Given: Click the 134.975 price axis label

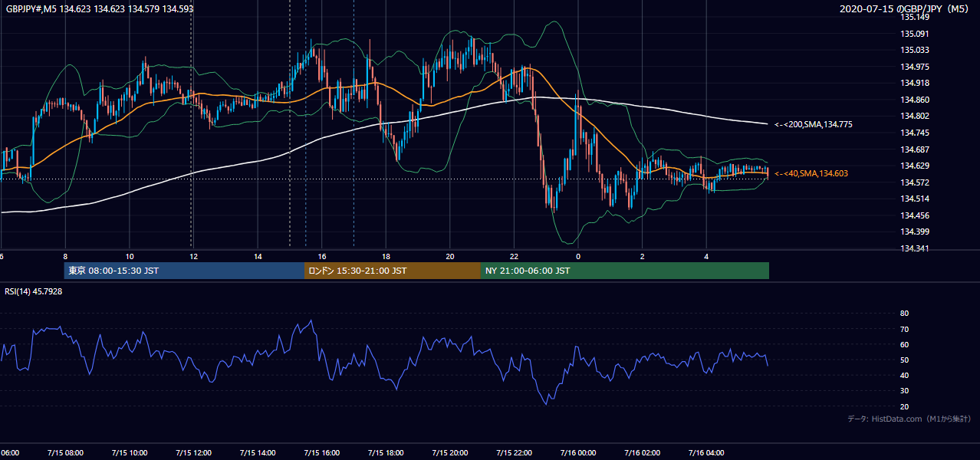Looking at the screenshot, I should (915, 67).
